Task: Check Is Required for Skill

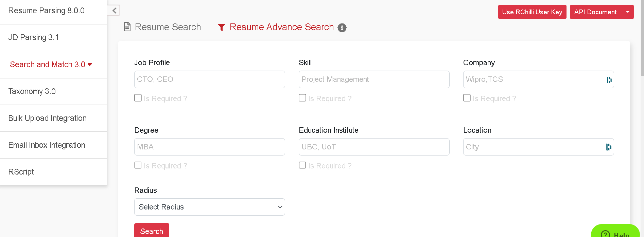Action: [x=302, y=98]
